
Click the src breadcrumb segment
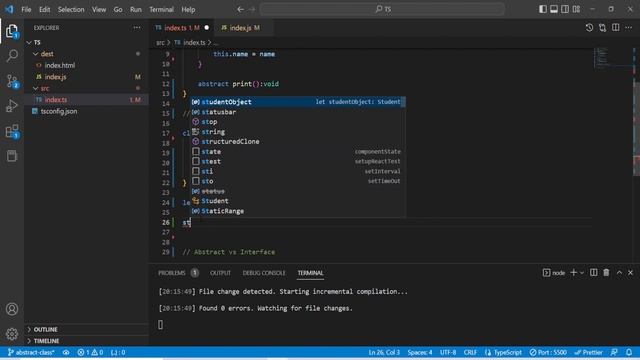(x=160, y=42)
